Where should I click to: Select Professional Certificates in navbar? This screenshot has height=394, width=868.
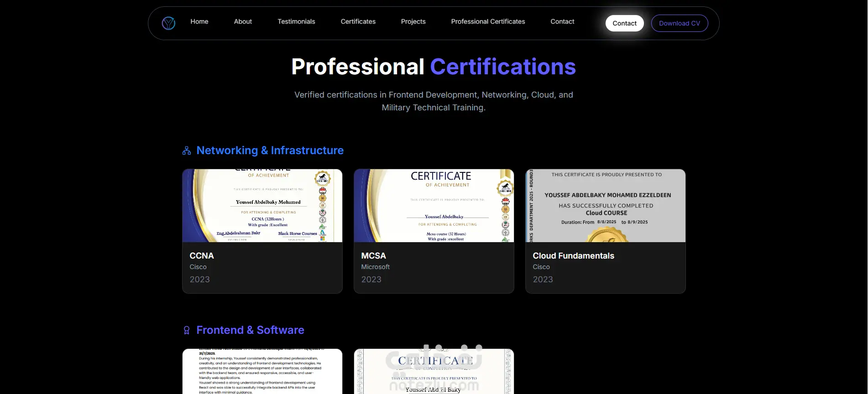[488, 21]
